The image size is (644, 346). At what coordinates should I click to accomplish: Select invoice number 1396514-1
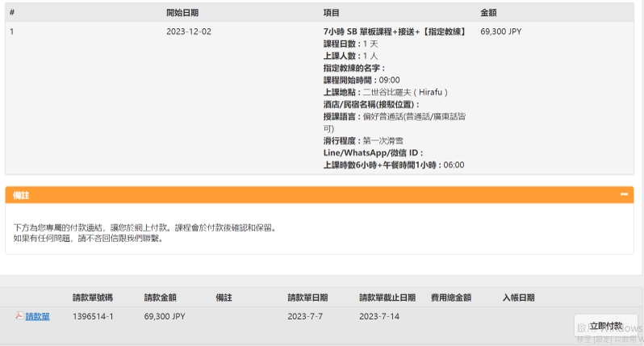click(x=93, y=316)
